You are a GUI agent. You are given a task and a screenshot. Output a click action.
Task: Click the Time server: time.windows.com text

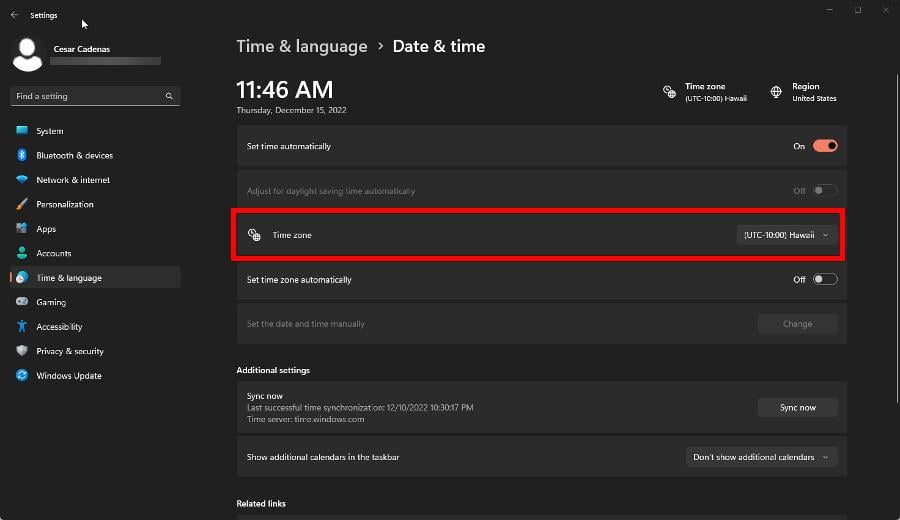(305, 419)
